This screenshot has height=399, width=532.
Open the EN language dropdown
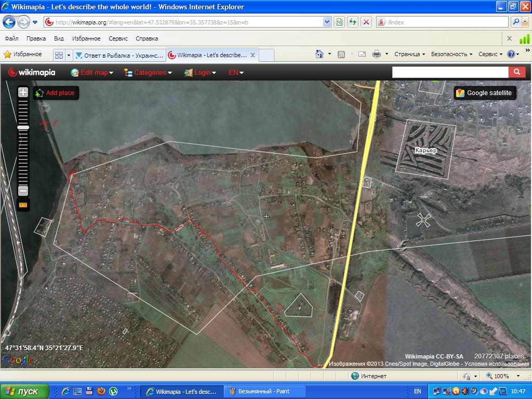[236, 73]
